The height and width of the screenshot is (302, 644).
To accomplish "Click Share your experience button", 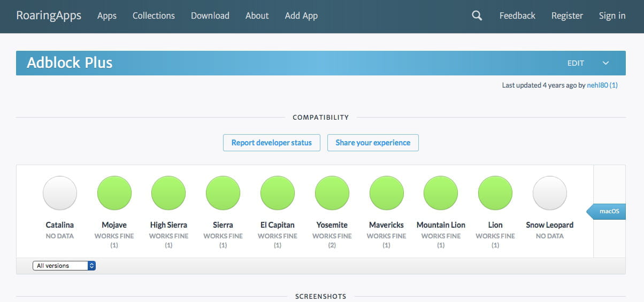I will click(373, 143).
